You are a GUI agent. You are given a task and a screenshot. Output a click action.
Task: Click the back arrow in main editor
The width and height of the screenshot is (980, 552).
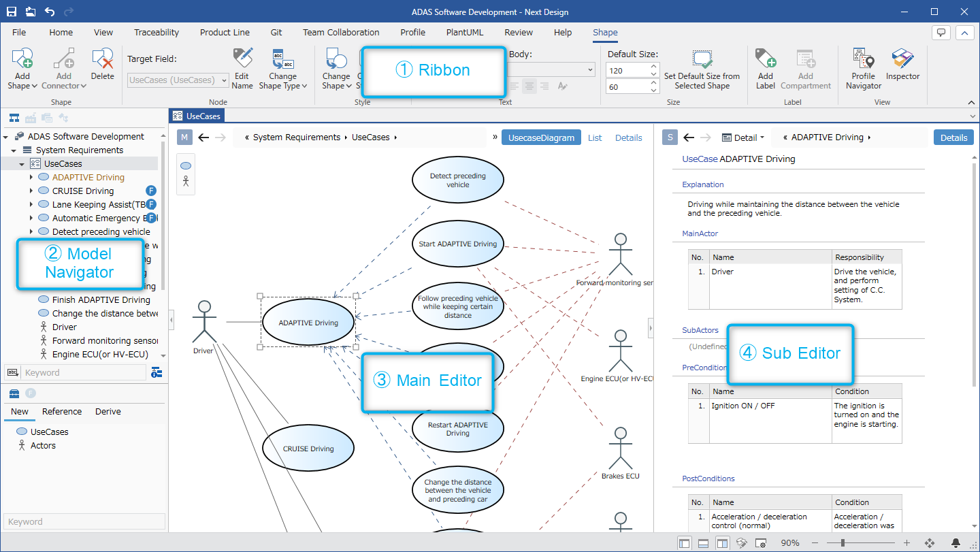[x=203, y=137]
